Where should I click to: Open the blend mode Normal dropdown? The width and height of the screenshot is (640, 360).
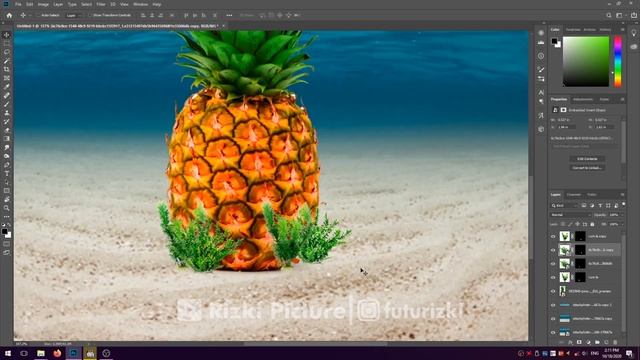pos(571,215)
